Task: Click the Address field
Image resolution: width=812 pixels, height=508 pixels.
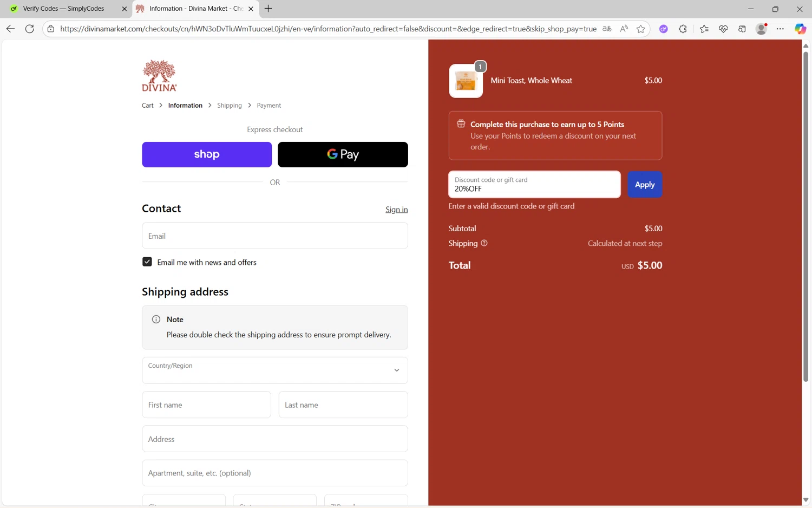Action: coord(275,439)
